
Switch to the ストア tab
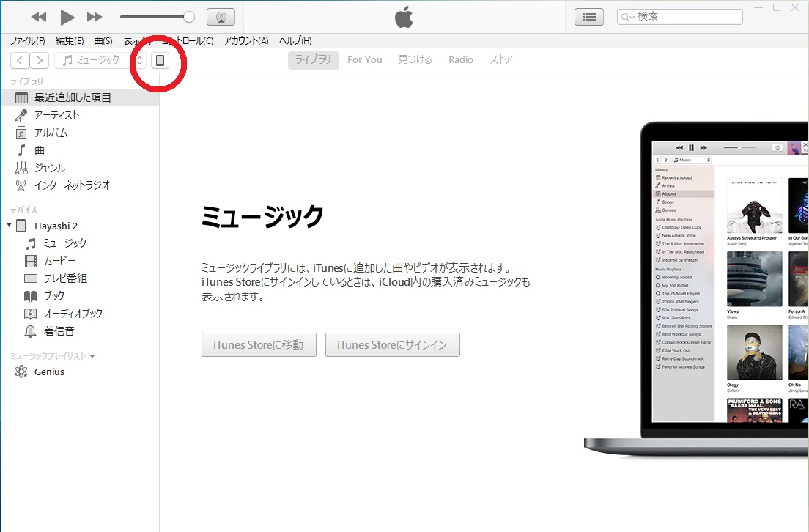click(x=501, y=60)
